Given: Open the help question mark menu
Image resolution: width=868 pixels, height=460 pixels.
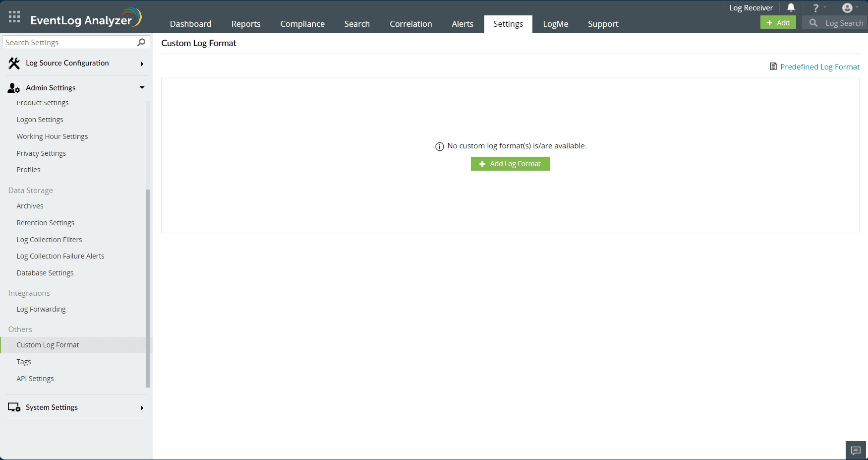Looking at the screenshot, I should click(x=816, y=7).
